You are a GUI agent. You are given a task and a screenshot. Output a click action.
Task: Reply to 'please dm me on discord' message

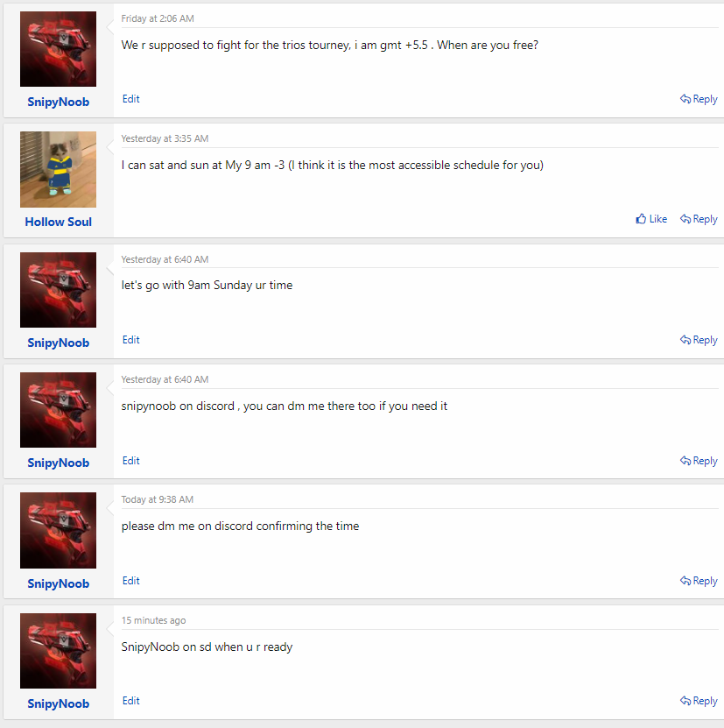click(x=699, y=581)
